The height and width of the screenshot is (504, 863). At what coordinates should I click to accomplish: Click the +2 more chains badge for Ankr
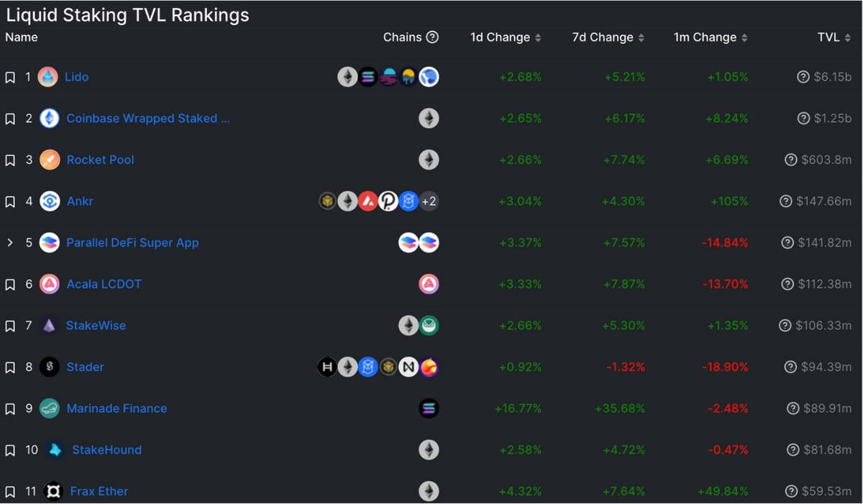(429, 201)
